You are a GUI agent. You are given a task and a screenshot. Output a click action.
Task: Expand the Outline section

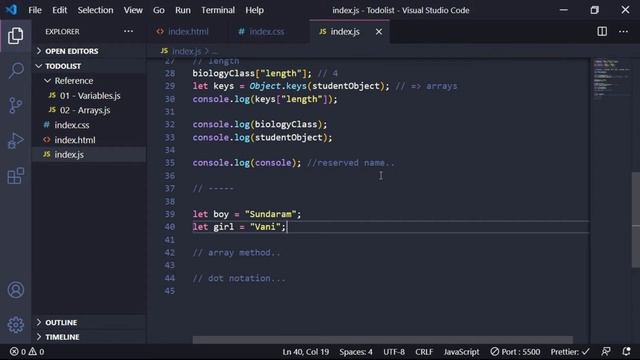[x=89, y=322]
